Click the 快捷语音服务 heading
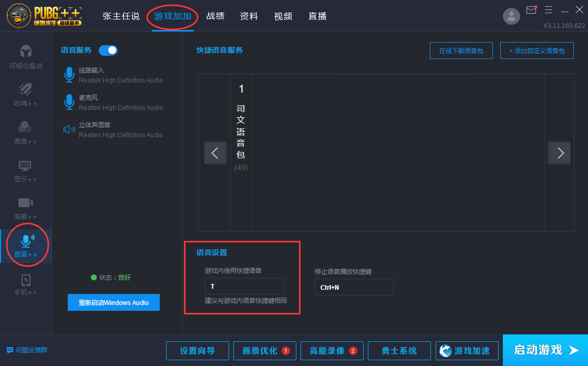 tap(220, 50)
